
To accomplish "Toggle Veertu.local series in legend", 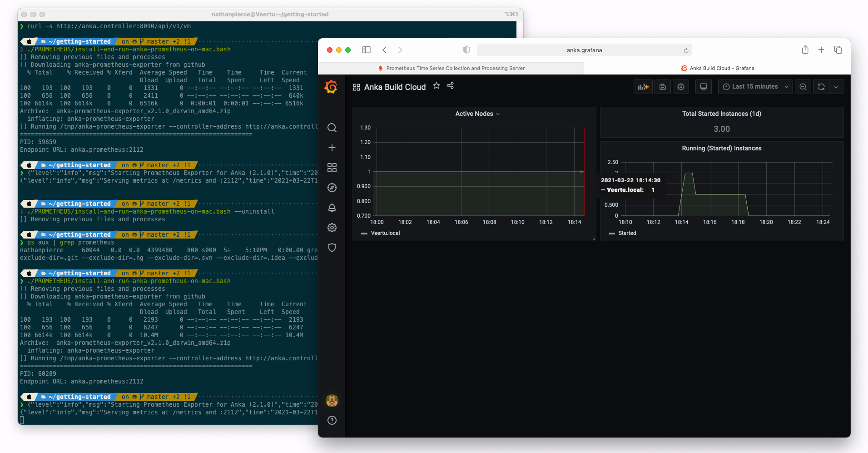I will click(x=385, y=233).
